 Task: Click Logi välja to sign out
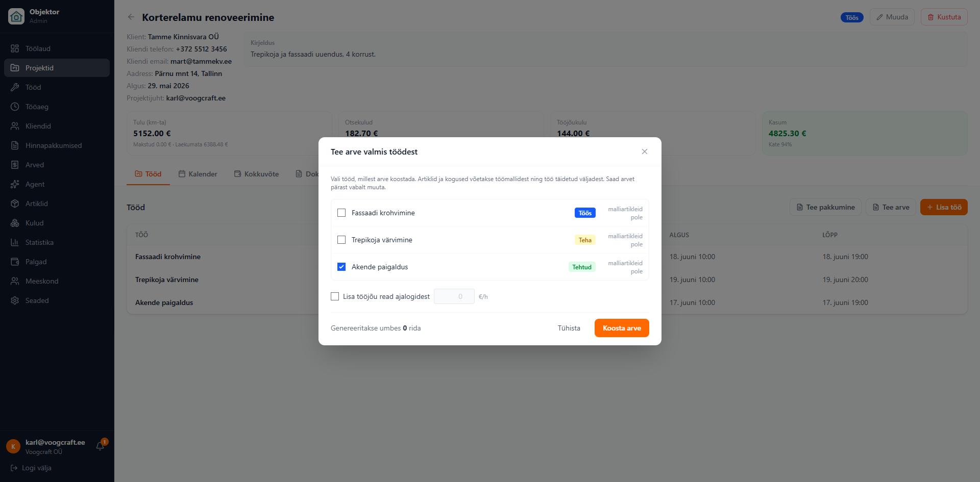(31, 468)
